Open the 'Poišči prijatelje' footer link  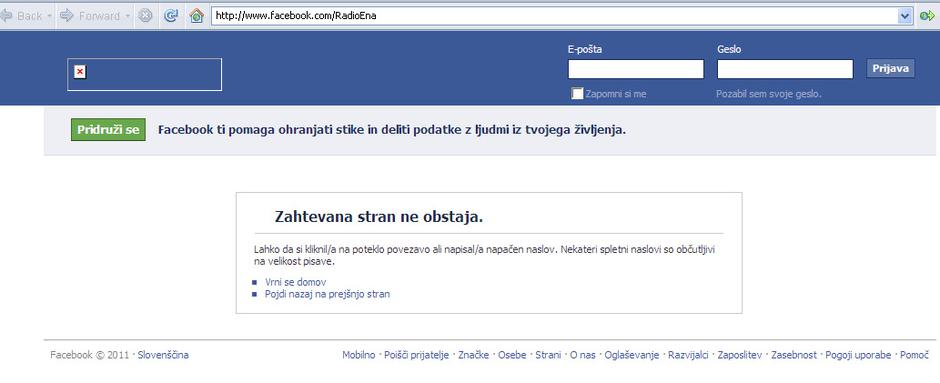coord(417,355)
